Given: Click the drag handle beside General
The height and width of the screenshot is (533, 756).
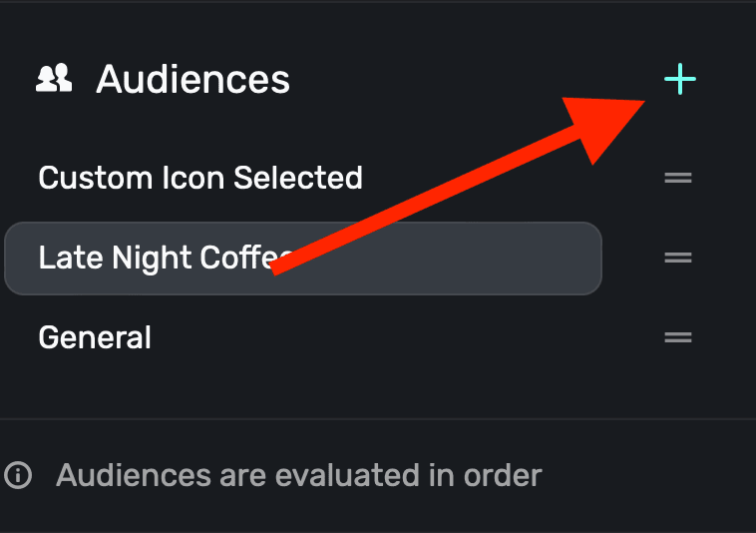Looking at the screenshot, I should coord(678,337).
